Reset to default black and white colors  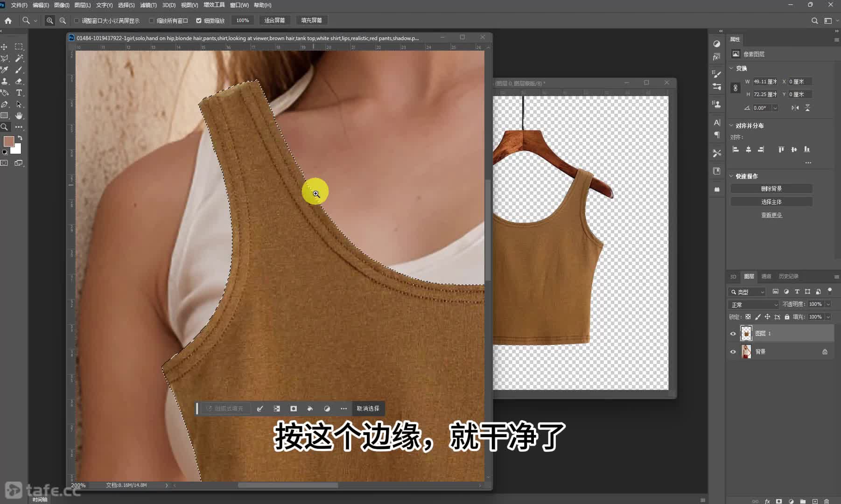(5, 152)
